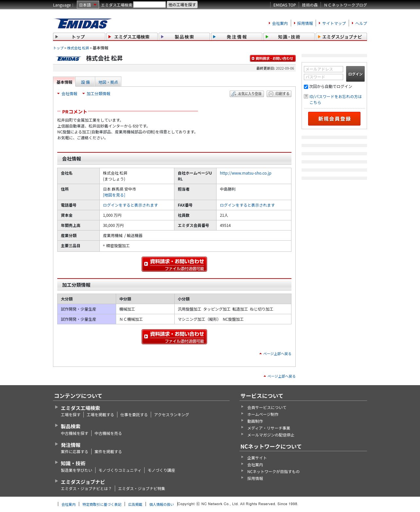The width and height of the screenshot is (420, 512).
Task: Click small EMIDAS logo beside company name
Action: [68, 59]
